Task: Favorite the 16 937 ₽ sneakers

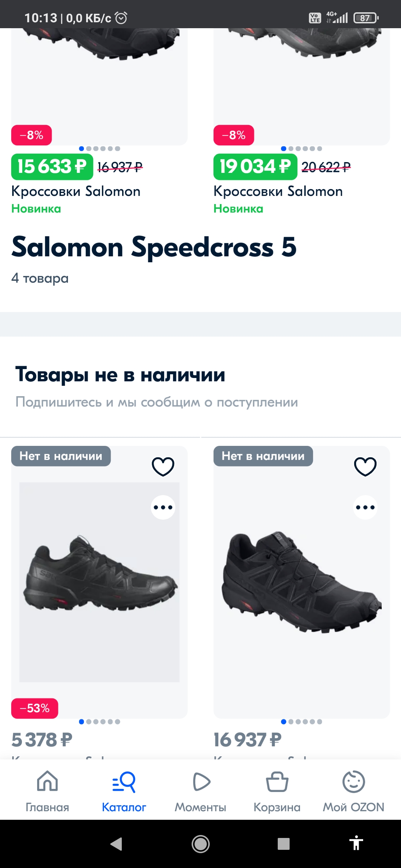Action: point(365,466)
